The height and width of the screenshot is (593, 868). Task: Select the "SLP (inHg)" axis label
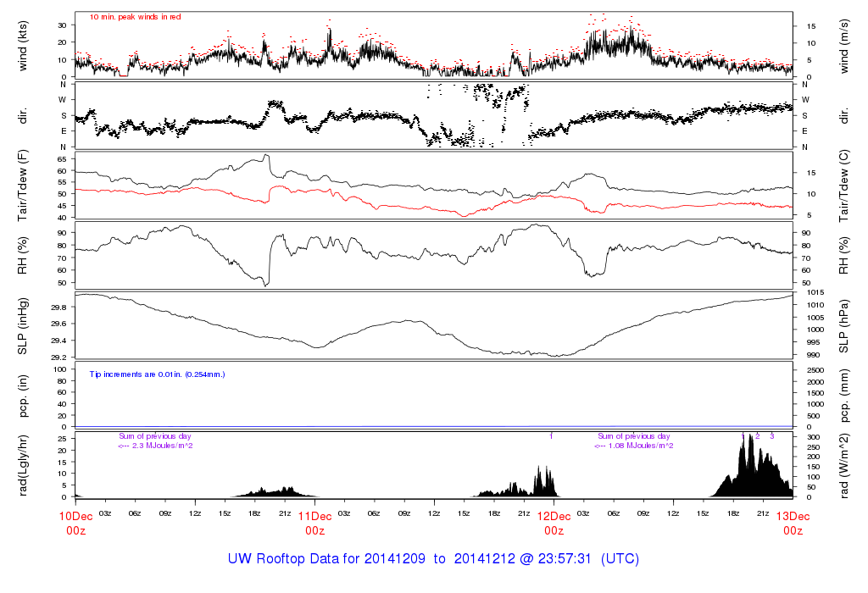(23, 326)
